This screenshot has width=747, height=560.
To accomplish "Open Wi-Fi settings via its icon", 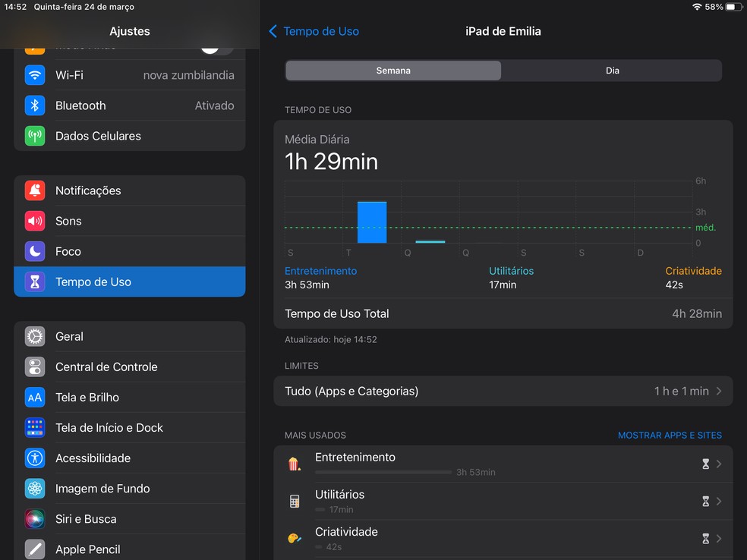I will click(35, 75).
